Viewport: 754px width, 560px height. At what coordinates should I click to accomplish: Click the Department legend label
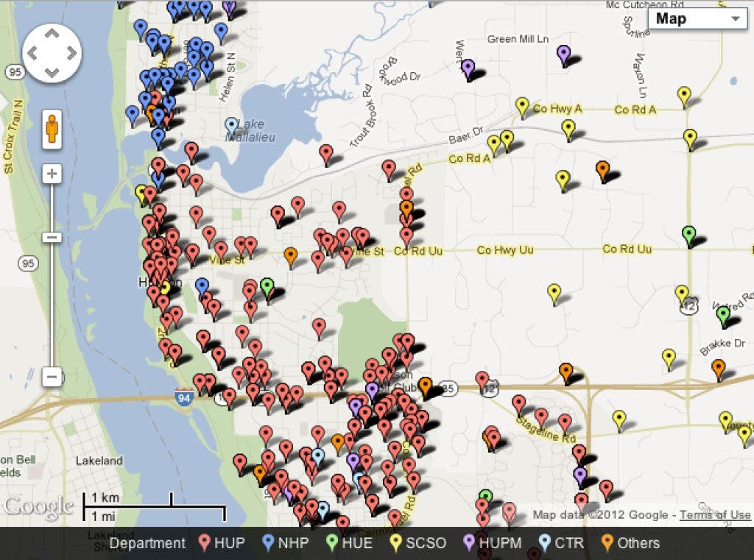147,543
